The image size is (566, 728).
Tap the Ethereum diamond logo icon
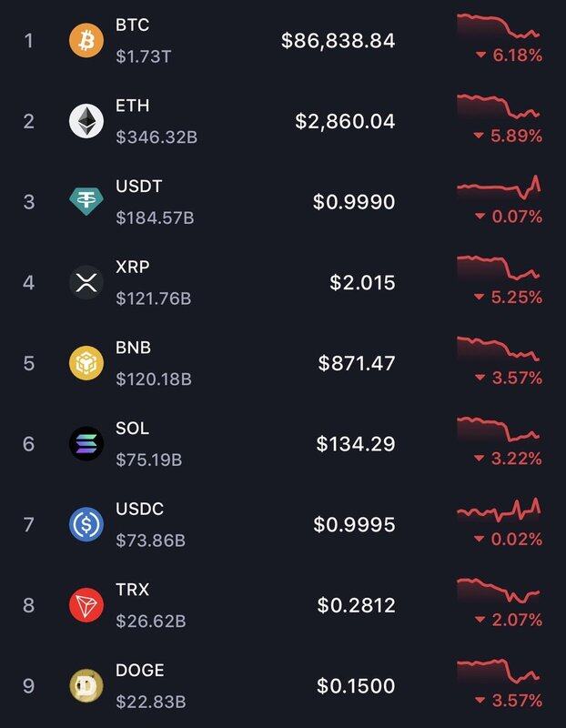point(86,121)
